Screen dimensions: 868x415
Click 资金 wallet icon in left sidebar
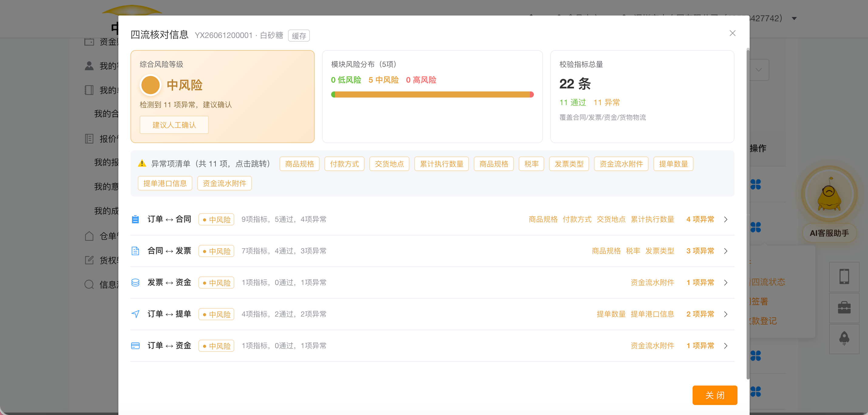(89, 42)
